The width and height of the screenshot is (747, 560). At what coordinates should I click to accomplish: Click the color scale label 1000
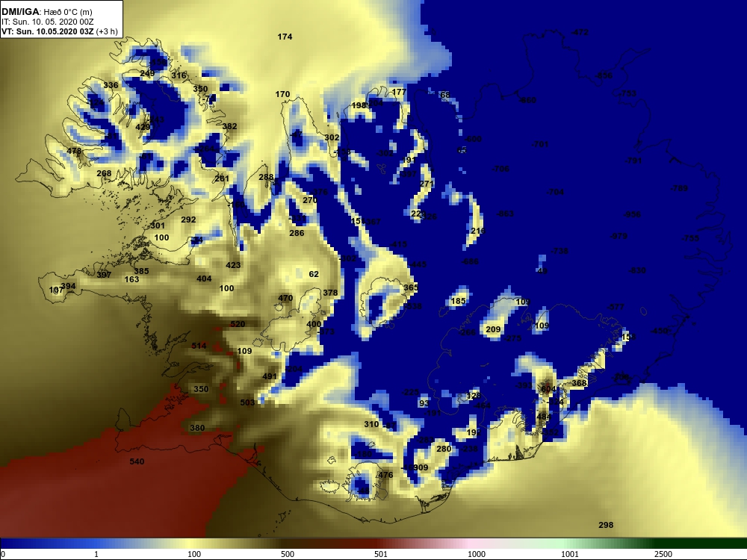(477, 554)
